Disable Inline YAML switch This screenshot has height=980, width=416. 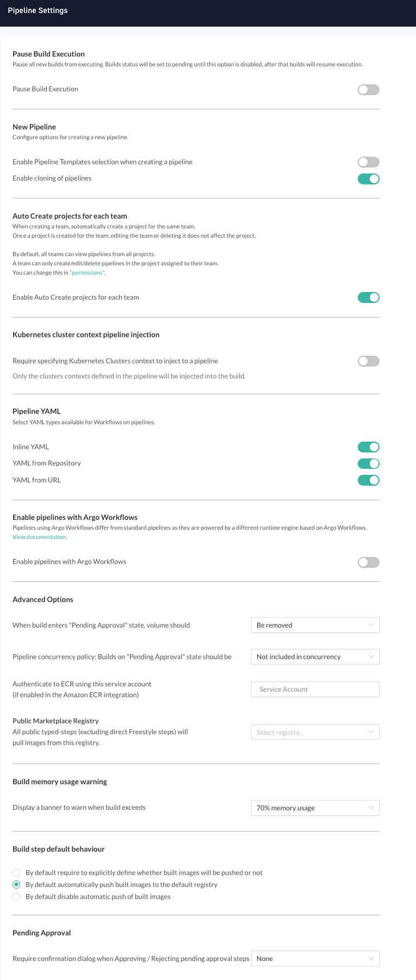point(368,447)
